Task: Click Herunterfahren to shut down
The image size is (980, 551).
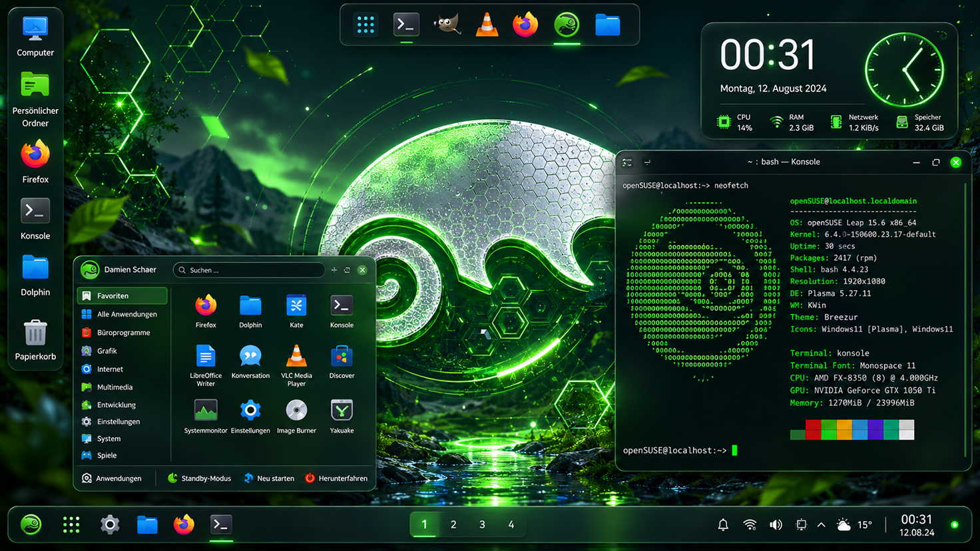Action: pos(336,478)
